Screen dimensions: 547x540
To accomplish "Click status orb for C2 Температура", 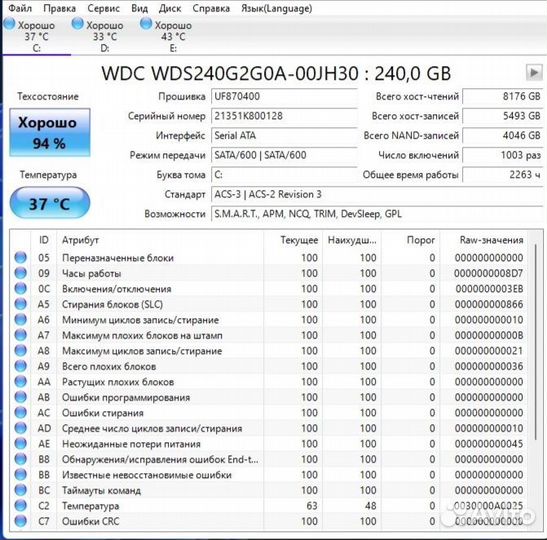I will (x=21, y=505).
